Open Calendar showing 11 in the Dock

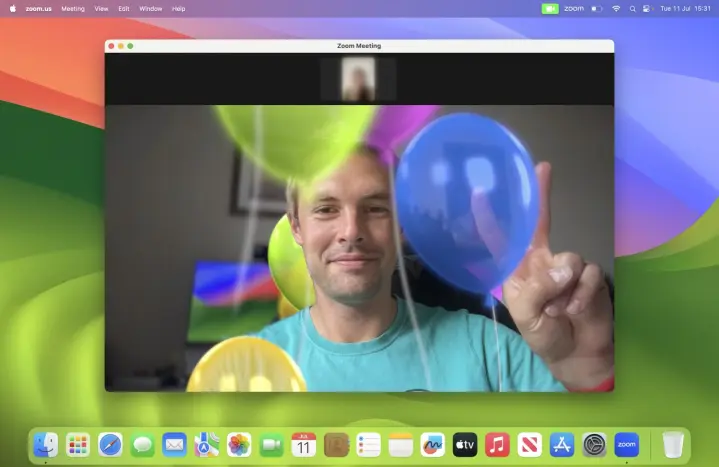[x=304, y=445]
